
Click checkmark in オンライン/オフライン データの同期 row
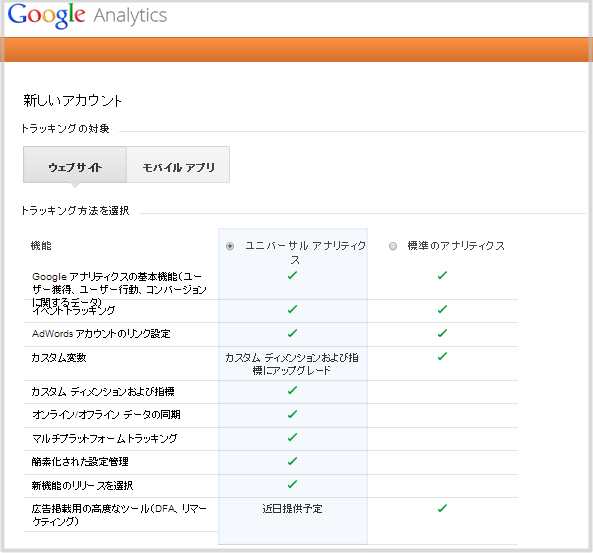292,414
